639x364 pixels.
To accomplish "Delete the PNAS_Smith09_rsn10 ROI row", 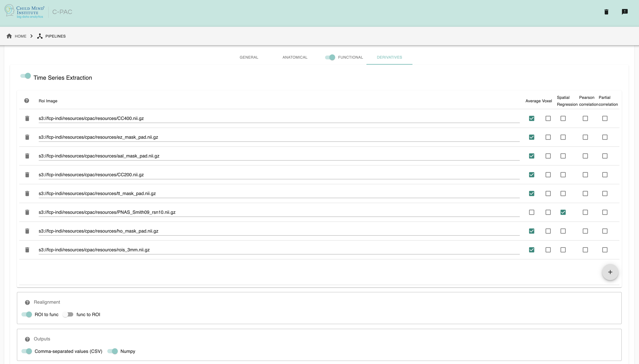I will click(27, 212).
